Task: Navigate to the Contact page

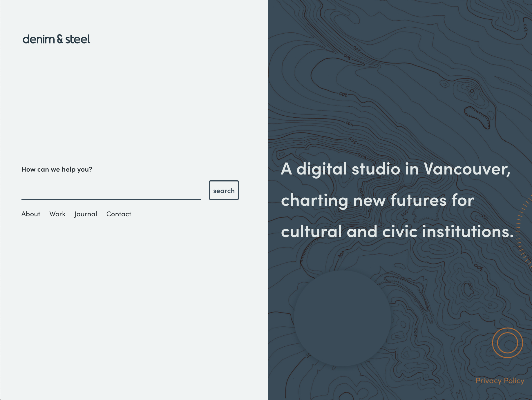Action: click(x=119, y=214)
